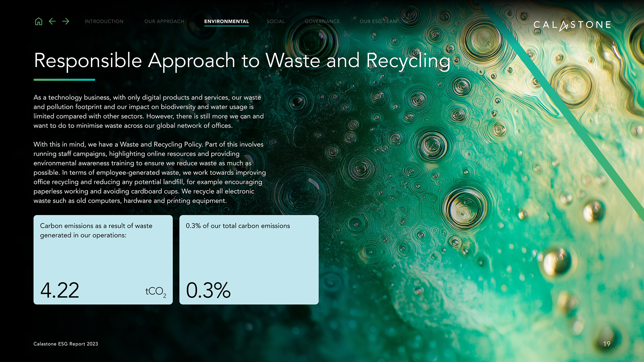Switch to the Social section

276,21
